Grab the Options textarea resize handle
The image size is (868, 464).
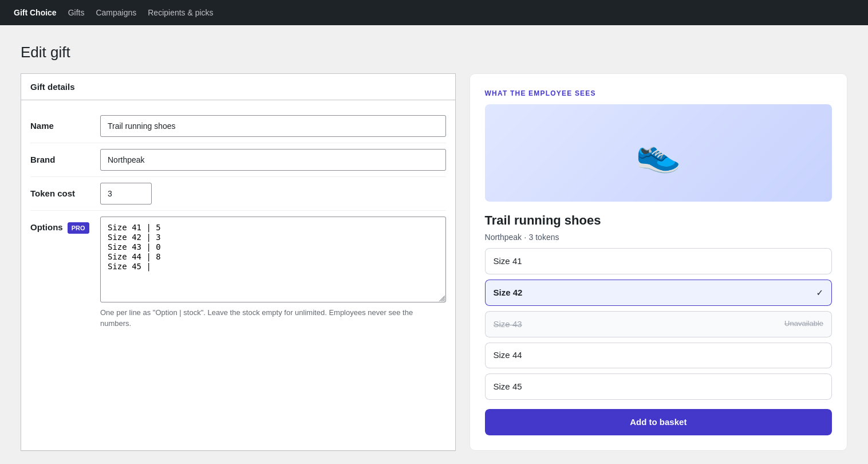pyautogui.click(x=441, y=298)
